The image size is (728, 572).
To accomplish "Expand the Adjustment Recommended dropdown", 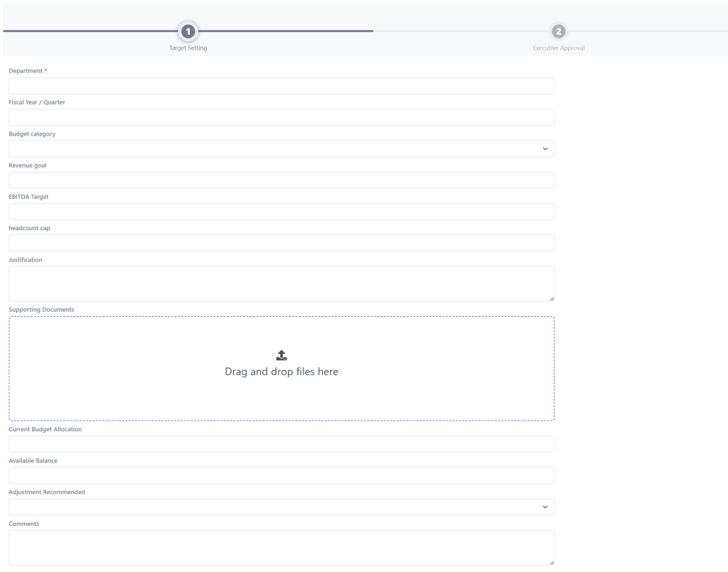I will point(282,507).
